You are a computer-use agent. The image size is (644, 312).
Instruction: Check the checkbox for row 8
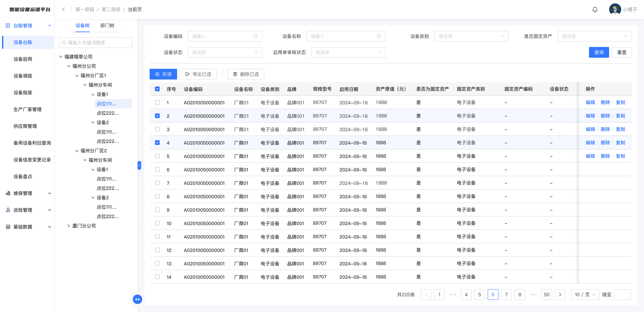pyautogui.click(x=157, y=196)
